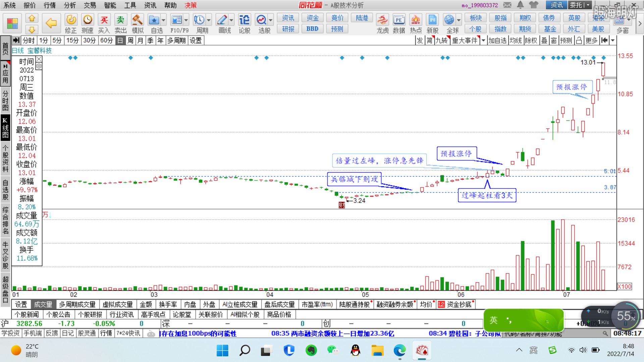Open the red 决策 menu
This screenshot has height=362, width=644.
pos(191,5)
